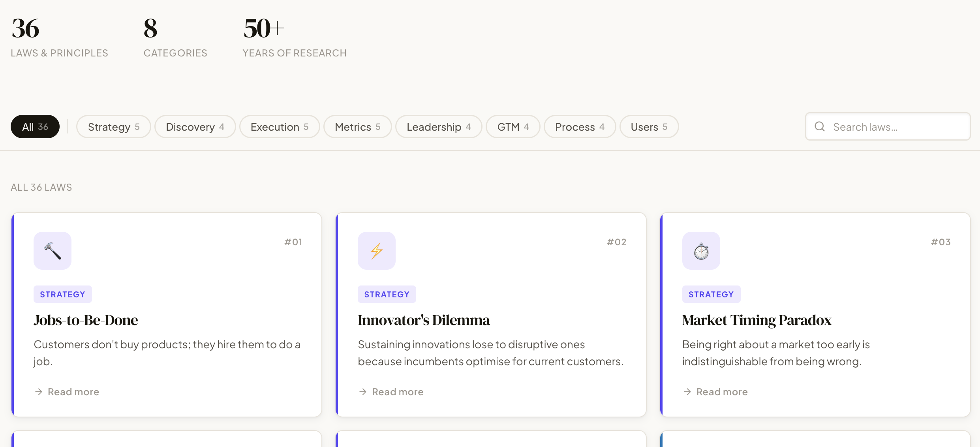Image resolution: width=980 pixels, height=447 pixels.
Task: Click arrow icon beside Jobs-to-Be-Done Read more
Action: (39, 392)
